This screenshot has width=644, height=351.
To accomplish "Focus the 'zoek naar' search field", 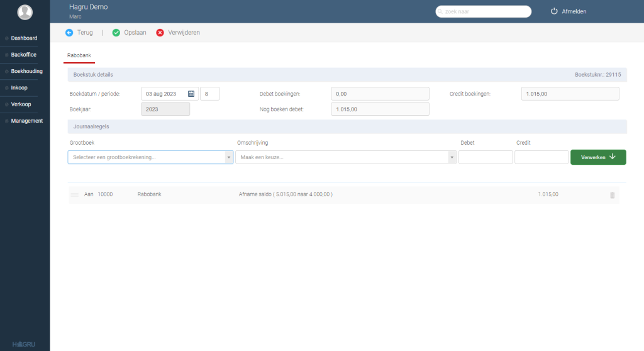I will (484, 11).
